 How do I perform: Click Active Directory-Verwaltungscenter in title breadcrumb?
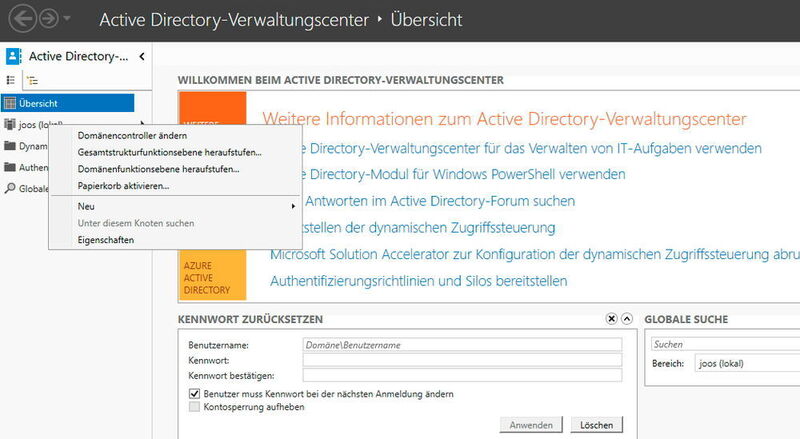[x=234, y=20]
